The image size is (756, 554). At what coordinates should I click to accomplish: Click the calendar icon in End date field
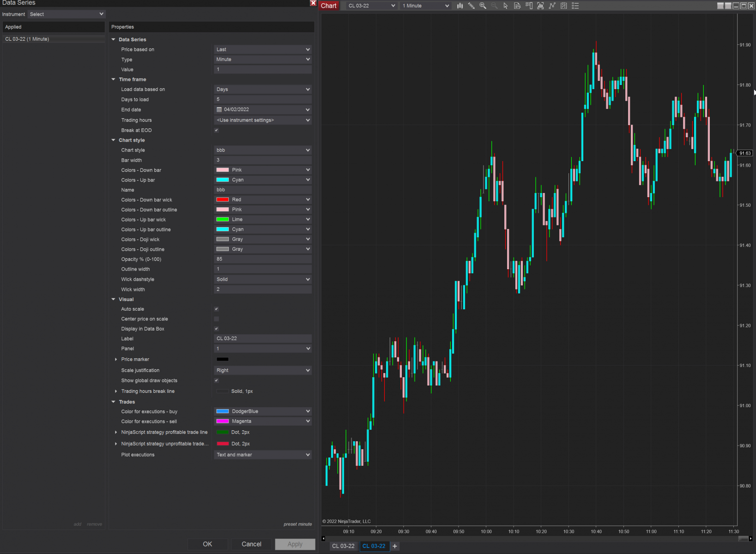[x=219, y=110]
